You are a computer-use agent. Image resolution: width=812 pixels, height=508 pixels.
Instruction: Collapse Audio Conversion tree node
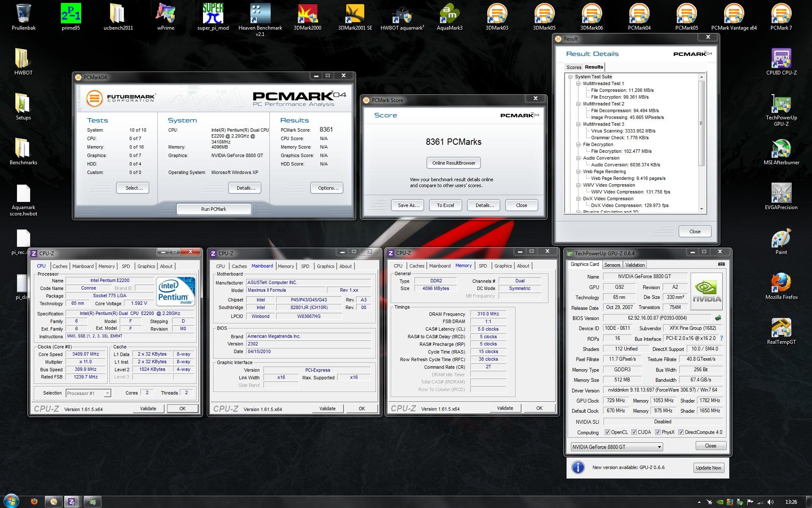coord(579,158)
